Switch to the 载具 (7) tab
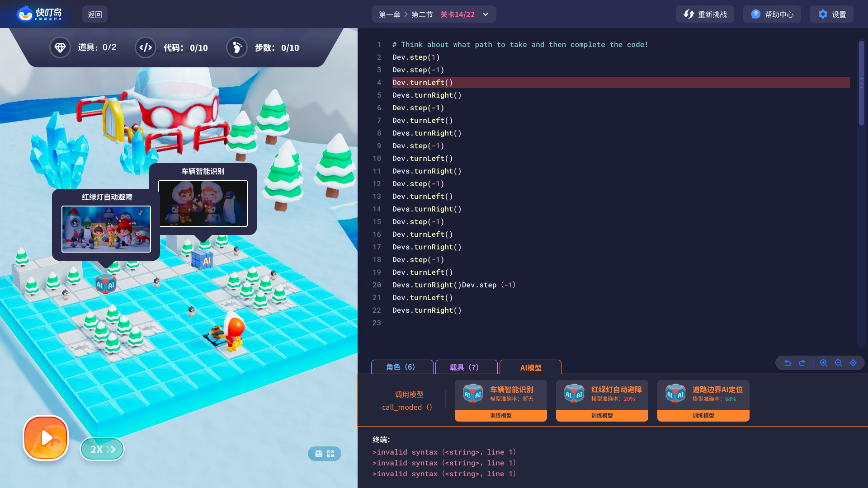868x488 pixels. coord(465,367)
